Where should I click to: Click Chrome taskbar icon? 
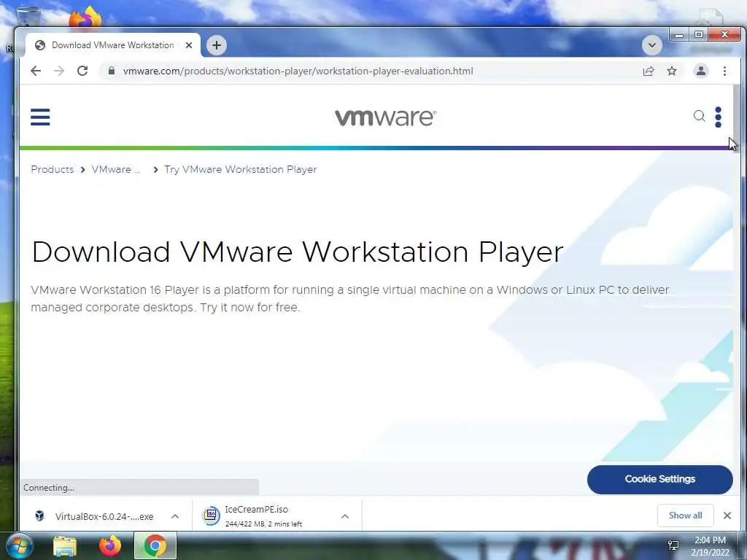click(x=155, y=546)
